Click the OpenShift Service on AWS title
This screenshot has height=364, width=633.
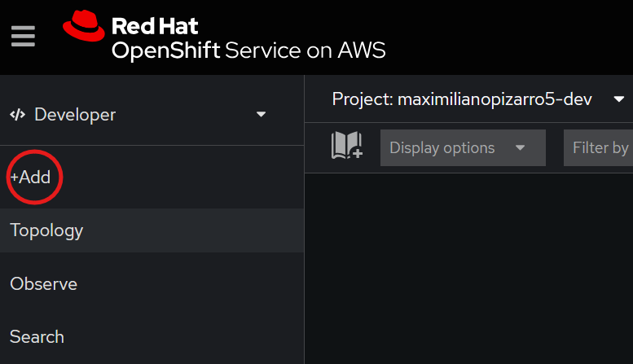[x=248, y=50]
